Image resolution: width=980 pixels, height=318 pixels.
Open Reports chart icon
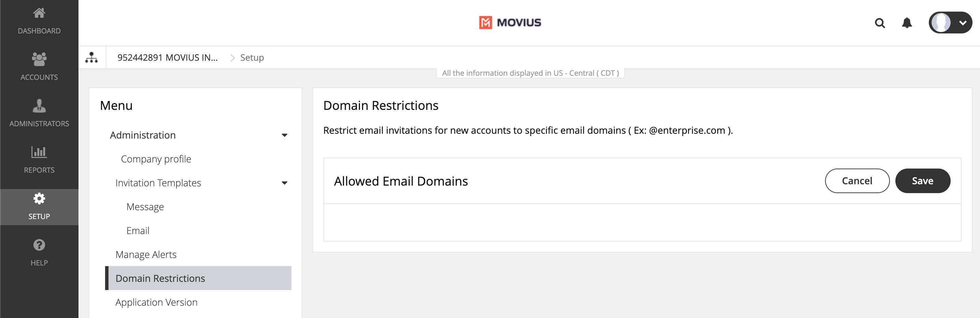[x=39, y=152]
